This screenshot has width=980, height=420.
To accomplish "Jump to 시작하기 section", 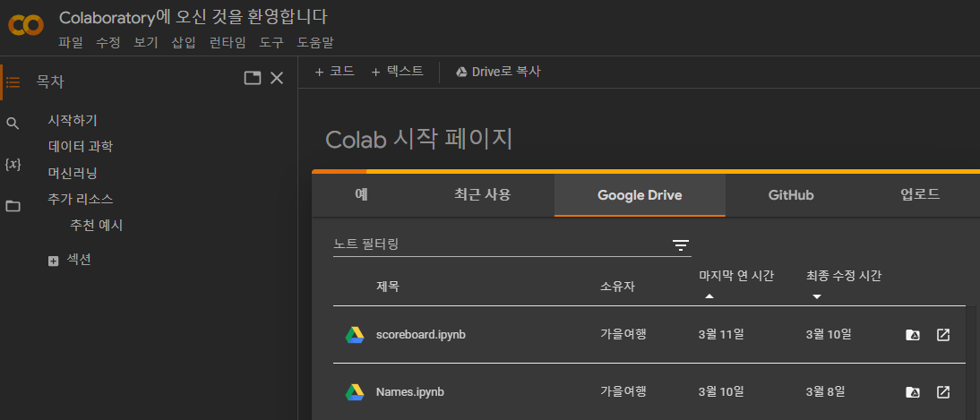I will point(73,121).
